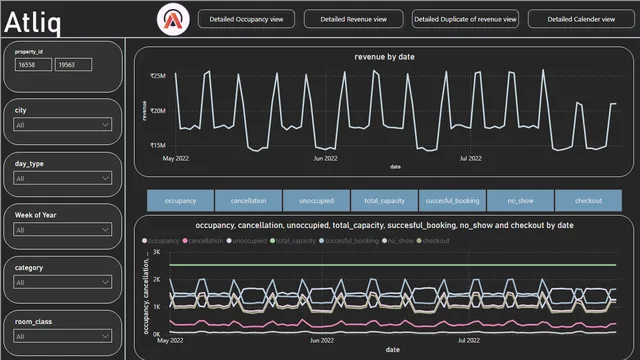Viewport: 640px width, 360px height.
Task: Select the total_capacity measure tab
Action: [x=384, y=200]
